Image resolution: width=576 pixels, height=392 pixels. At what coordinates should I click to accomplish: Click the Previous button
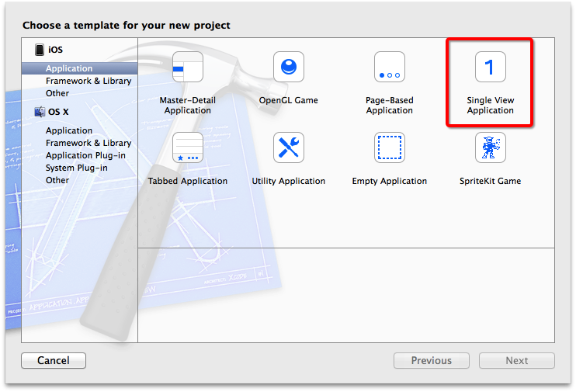[432, 360]
